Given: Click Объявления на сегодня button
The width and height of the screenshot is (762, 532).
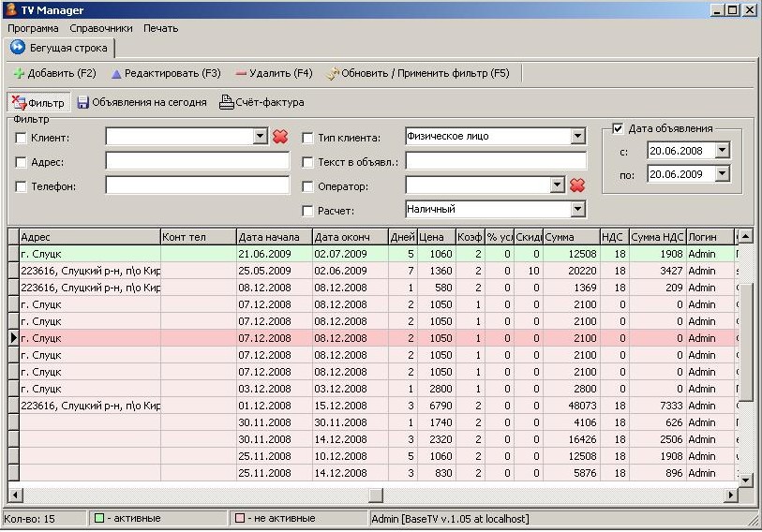Looking at the screenshot, I should click(142, 102).
